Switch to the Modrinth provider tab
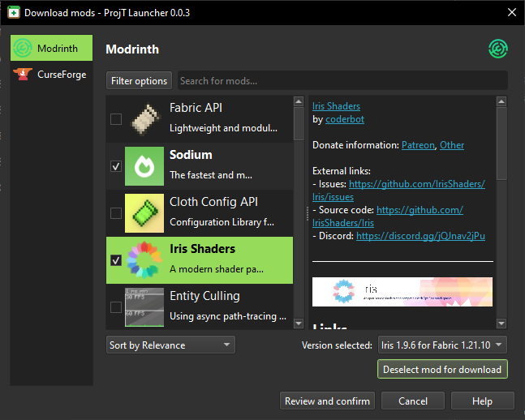Image resolution: width=525 pixels, height=420 pixels. (x=52, y=48)
